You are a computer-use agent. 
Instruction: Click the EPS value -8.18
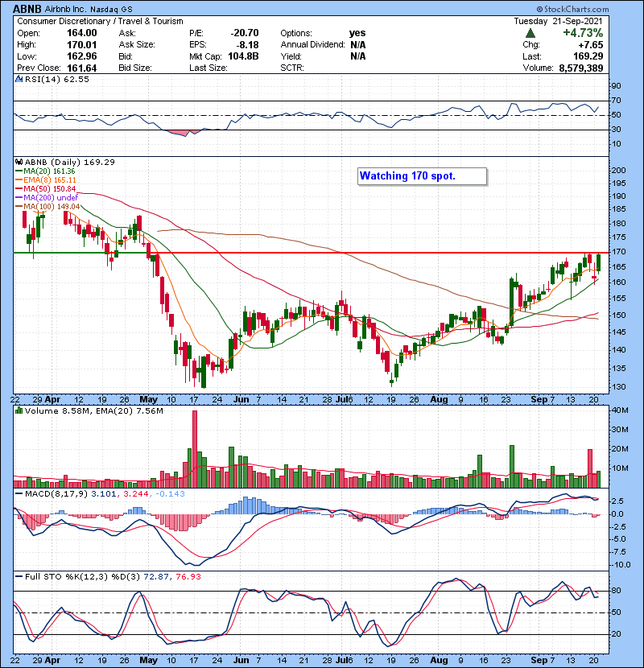[248, 45]
